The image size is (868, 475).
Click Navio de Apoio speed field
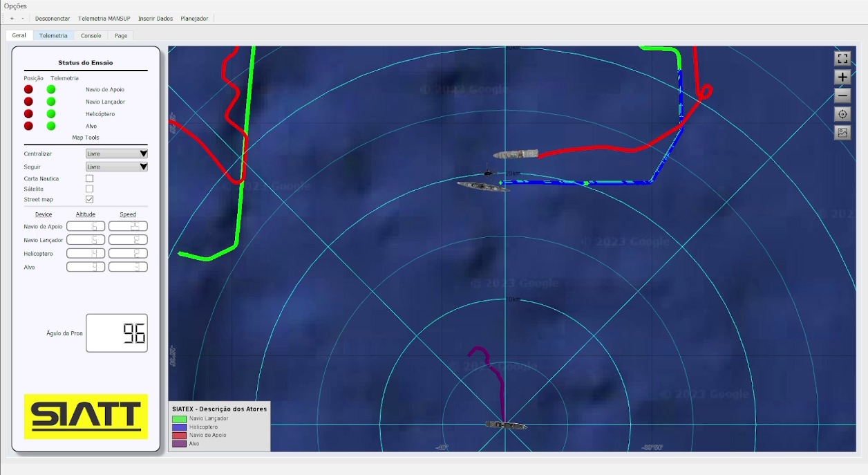click(128, 226)
